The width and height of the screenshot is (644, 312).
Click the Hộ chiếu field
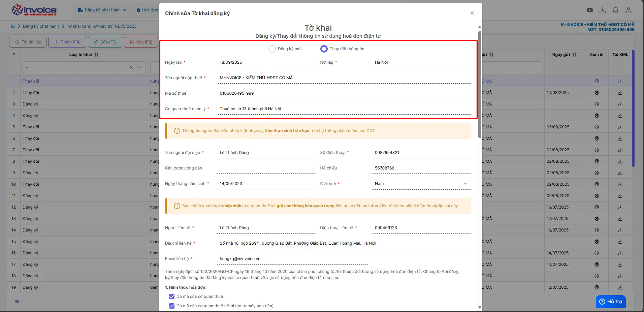click(421, 168)
